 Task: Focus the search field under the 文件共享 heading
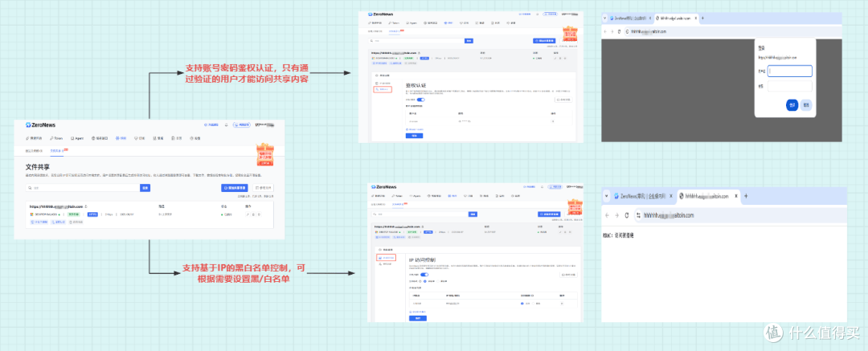[x=83, y=188]
